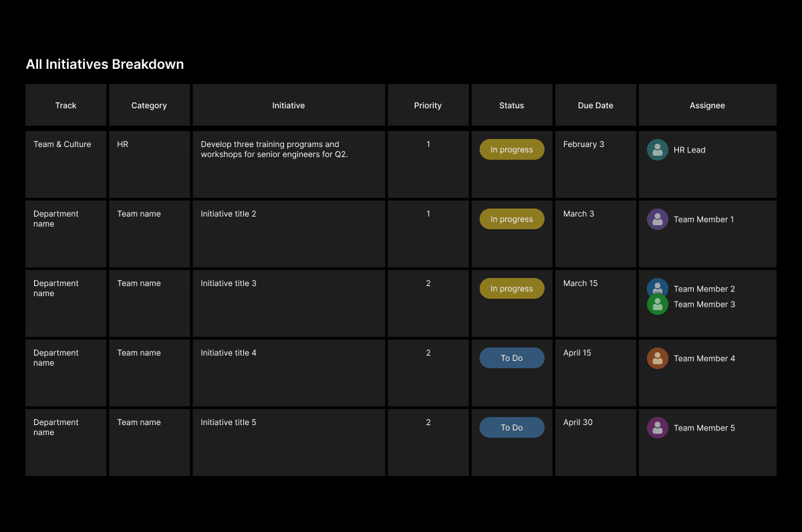Click Team Member 3 green avatar
The image size is (802, 532).
coord(658,305)
